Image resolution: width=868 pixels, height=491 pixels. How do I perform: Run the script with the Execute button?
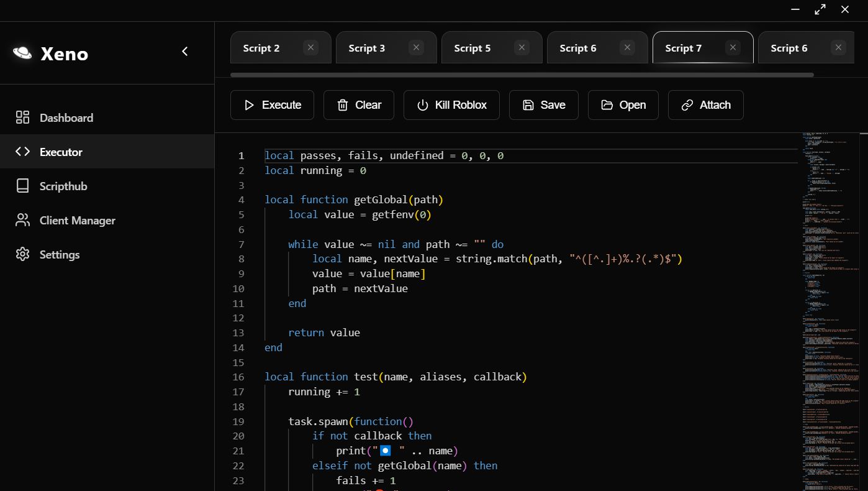[x=272, y=105]
